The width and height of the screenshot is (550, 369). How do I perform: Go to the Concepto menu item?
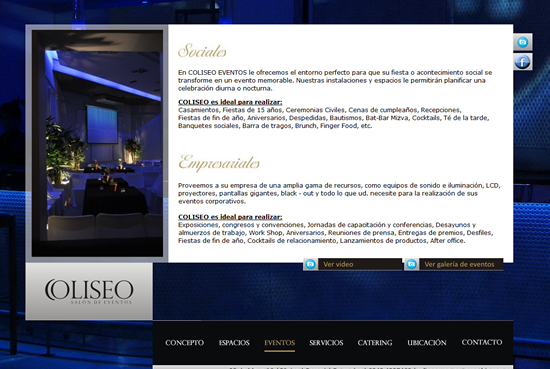(x=185, y=343)
